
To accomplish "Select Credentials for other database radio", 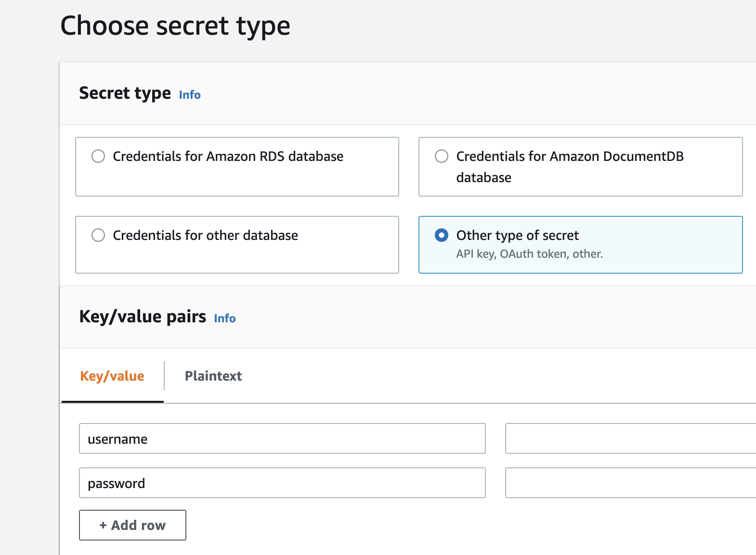I will 98,235.
